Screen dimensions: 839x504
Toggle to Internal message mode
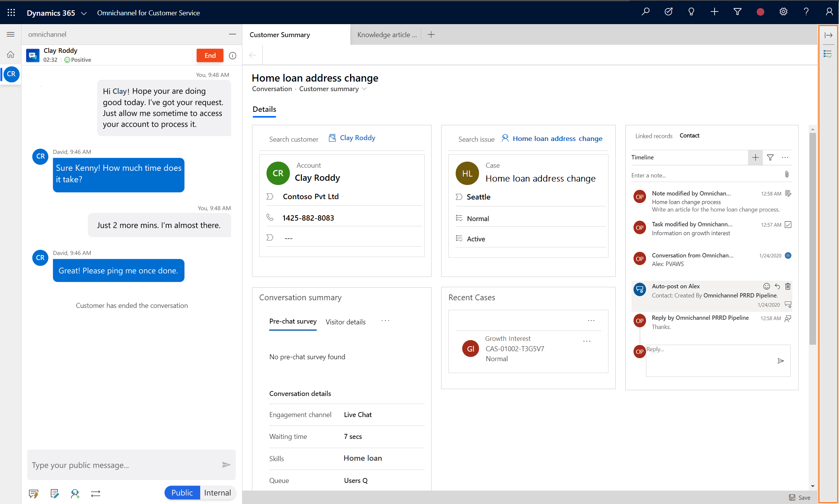click(217, 493)
